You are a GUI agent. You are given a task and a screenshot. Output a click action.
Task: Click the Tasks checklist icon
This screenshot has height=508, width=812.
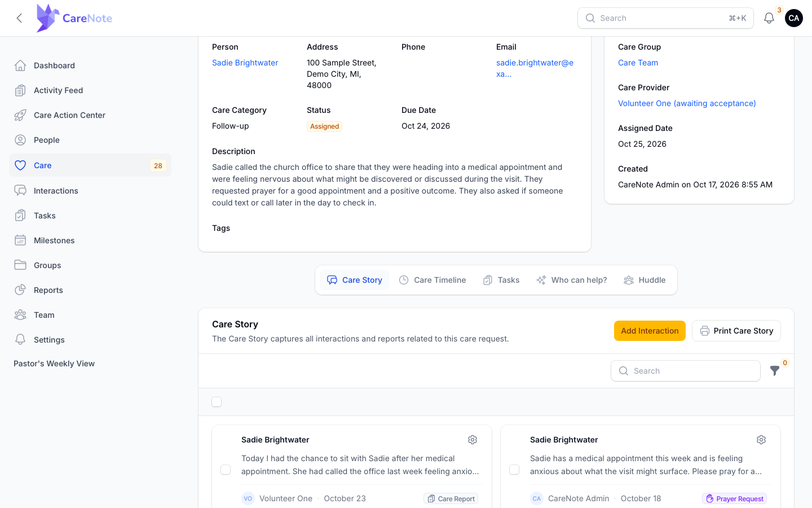20,216
